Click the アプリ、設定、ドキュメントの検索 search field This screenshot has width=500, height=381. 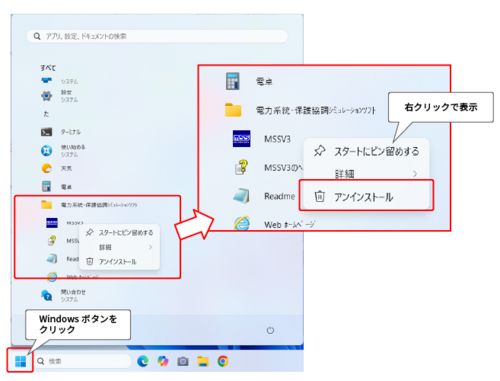coord(157,36)
